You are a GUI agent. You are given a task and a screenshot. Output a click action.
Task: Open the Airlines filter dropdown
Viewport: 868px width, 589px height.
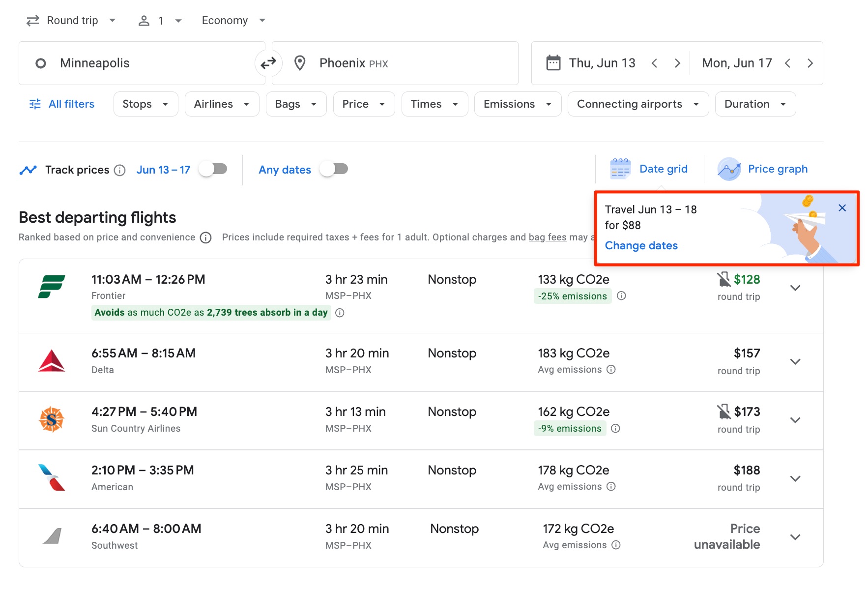[x=222, y=104]
